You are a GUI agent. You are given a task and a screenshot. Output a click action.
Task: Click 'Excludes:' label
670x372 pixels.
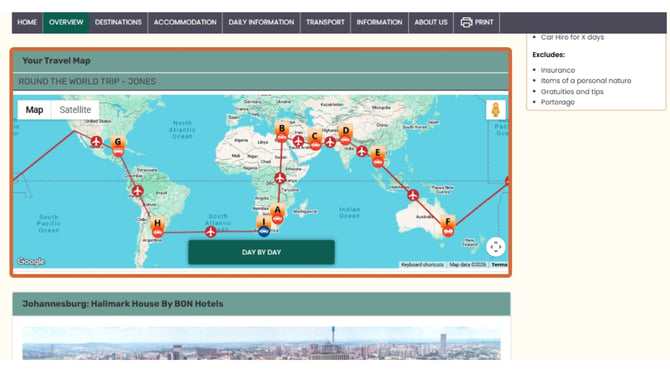(x=549, y=55)
